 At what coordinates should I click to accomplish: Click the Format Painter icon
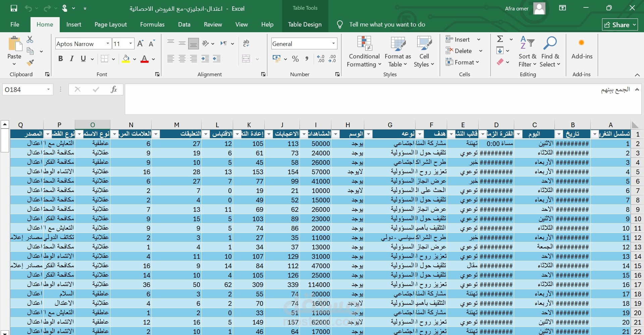[30, 63]
